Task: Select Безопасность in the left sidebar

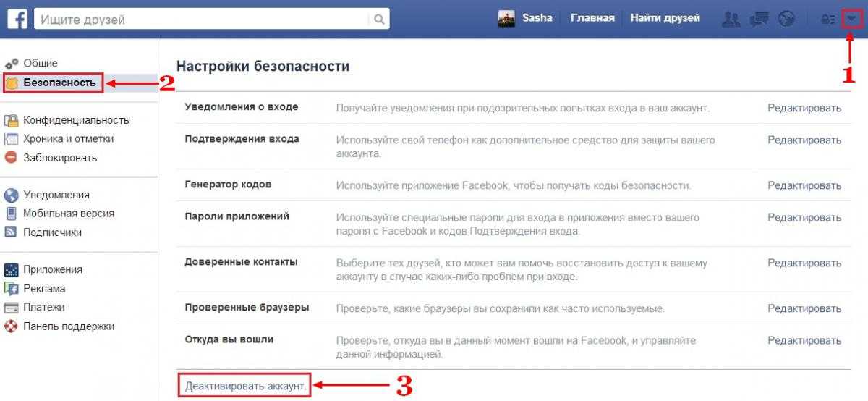Action: point(59,83)
